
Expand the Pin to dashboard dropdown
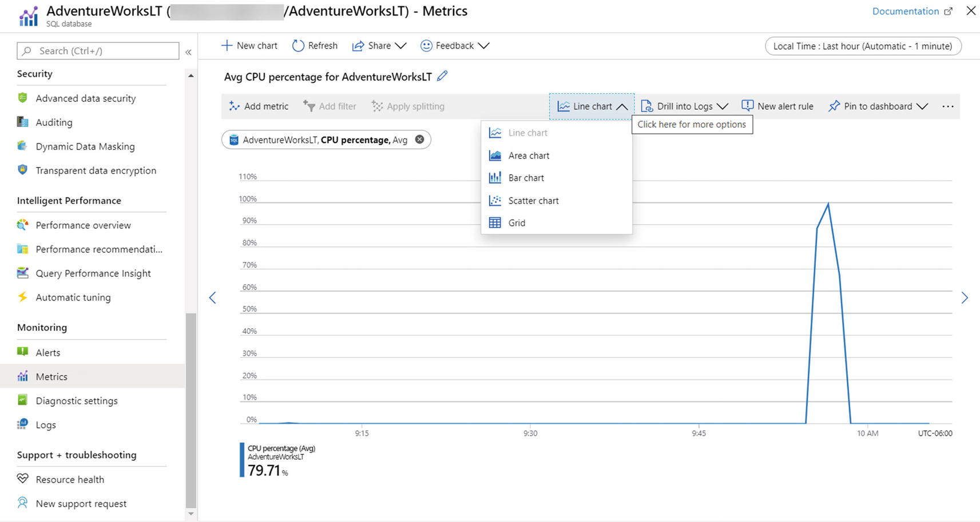[x=878, y=106]
